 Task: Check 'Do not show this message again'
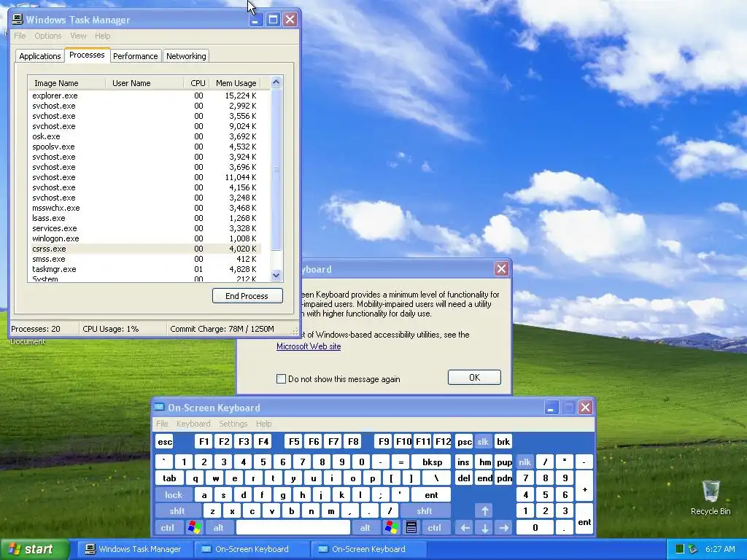coord(281,379)
